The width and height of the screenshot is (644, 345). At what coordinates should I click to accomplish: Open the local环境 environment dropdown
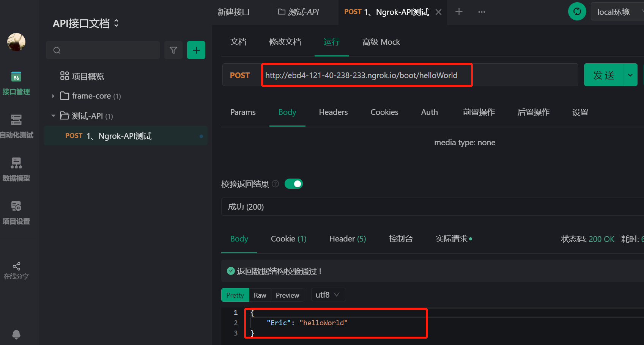click(x=617, y=12)
